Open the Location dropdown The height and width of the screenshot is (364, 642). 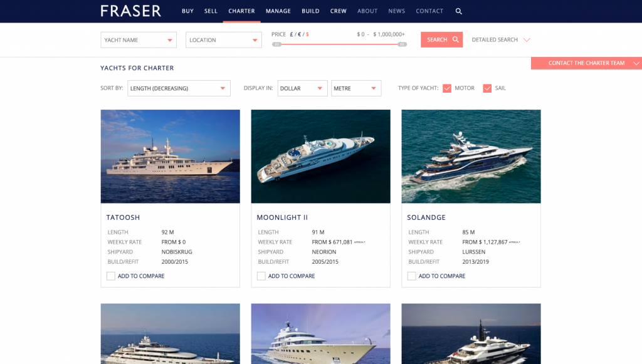pos(224,40)
